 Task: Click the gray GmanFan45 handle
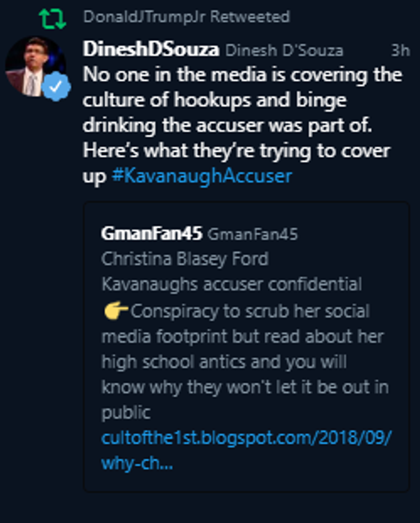coord(252,234)
